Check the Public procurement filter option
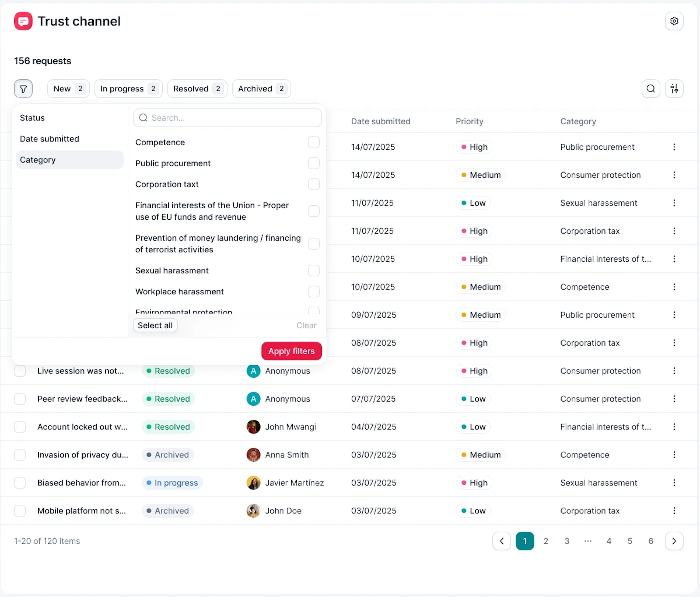Screen dimensions: 700x597 point(314,163)
